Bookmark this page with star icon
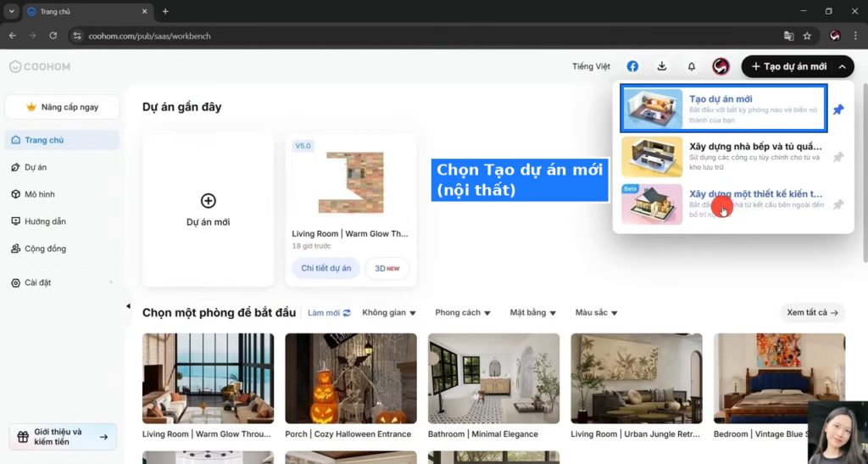868x464 pixels. tap(807, 36)
